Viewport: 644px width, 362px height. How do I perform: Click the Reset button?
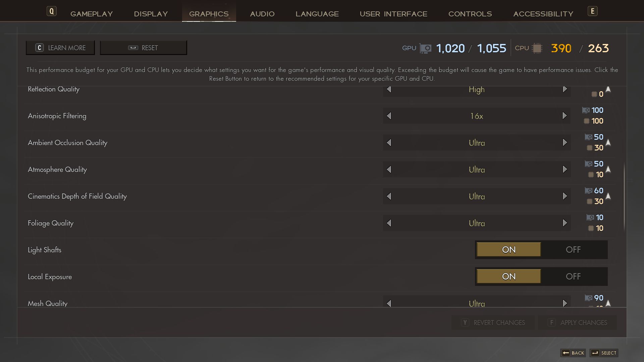(x=143, y=48)
